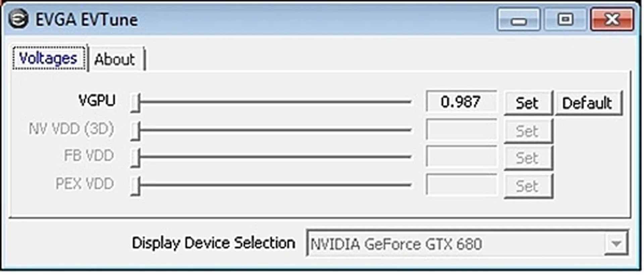Click the PEX VDD slider handle
Screen dimensions: 644x275
135,186
